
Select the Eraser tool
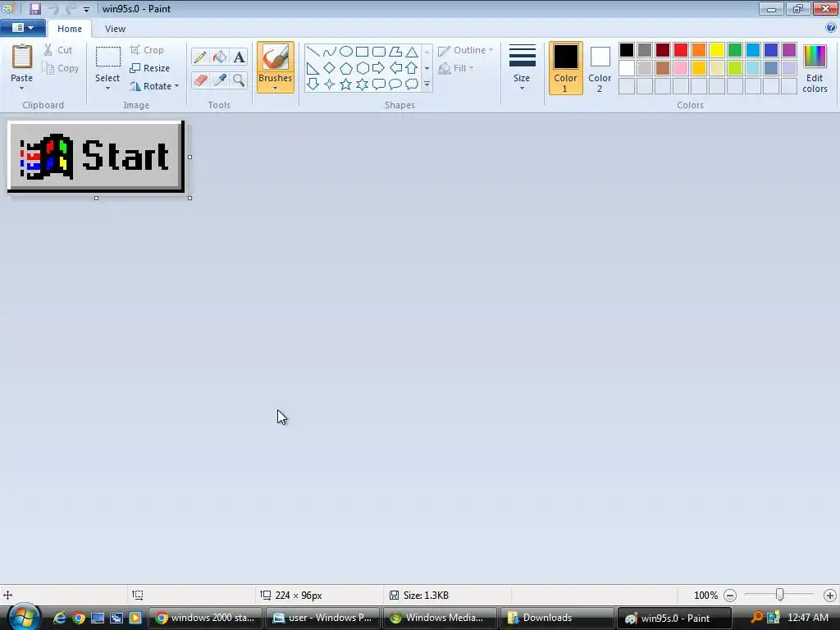point(200,80)
